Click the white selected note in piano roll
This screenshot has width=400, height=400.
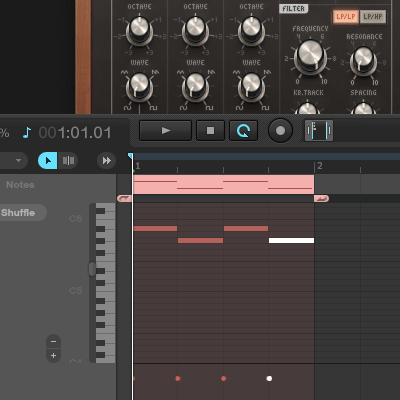coord(291,240)
